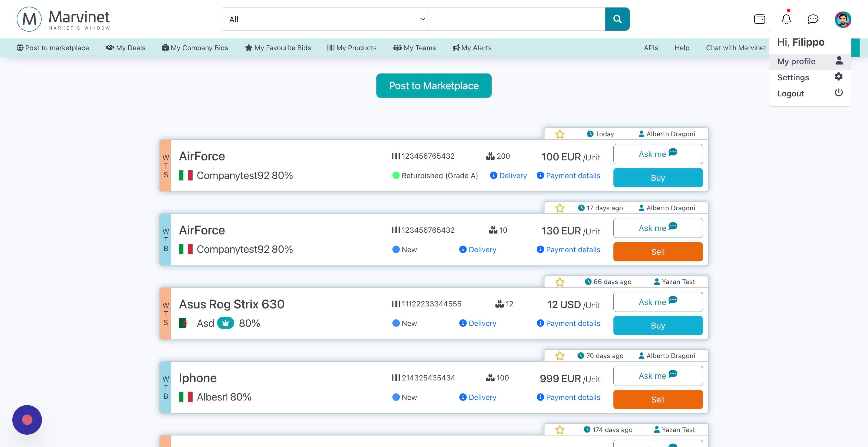868x447 pixels.
Task: Click Sell on AirForce 130 EUR bid
Action: coord(658,252)
